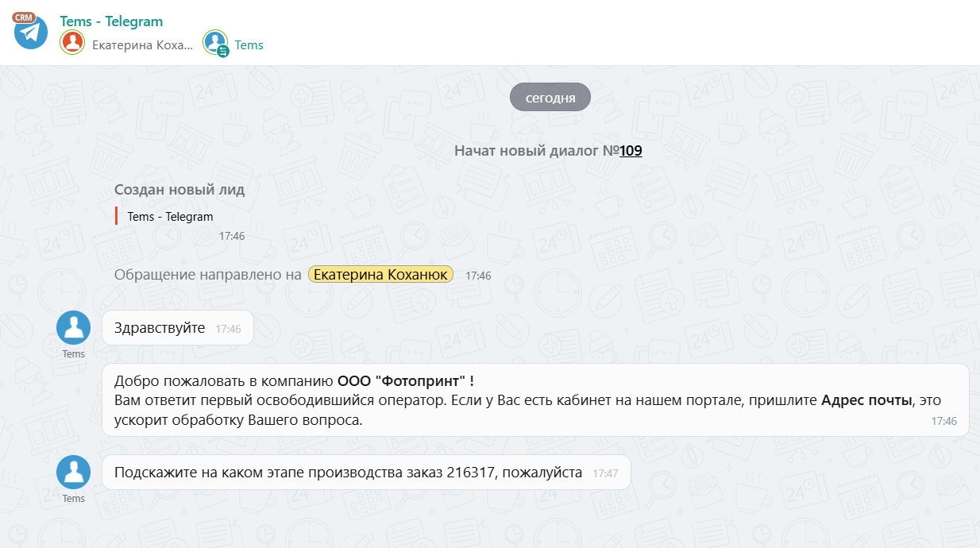980x548 pixels.
Task: Open dialog number 109 link
Action: click(631, 150)
